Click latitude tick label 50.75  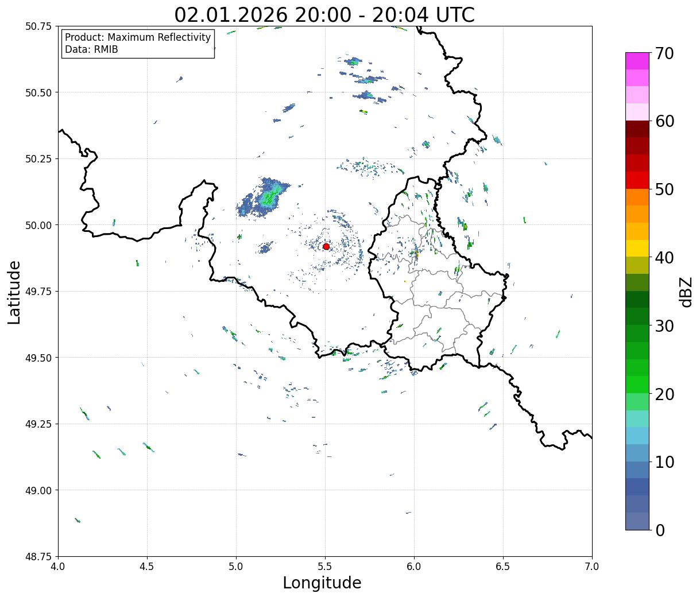[x=38, y=26]
